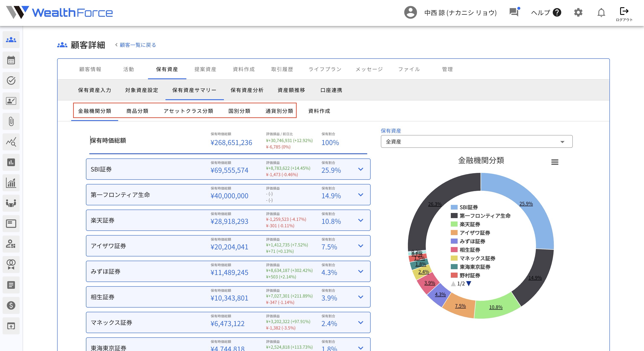Open the help question mark icon
Image resolution: width=644 pixels, height=351 pixels.
click(557, 13)
